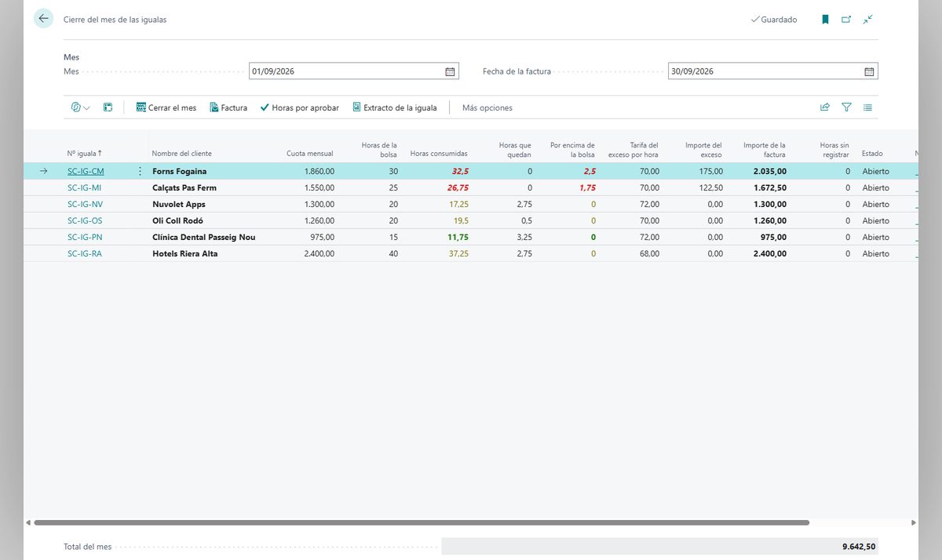942x560 pixels.
Task: Select the Clínica Dental Passeig Nou cell
Action: (204, 238)
